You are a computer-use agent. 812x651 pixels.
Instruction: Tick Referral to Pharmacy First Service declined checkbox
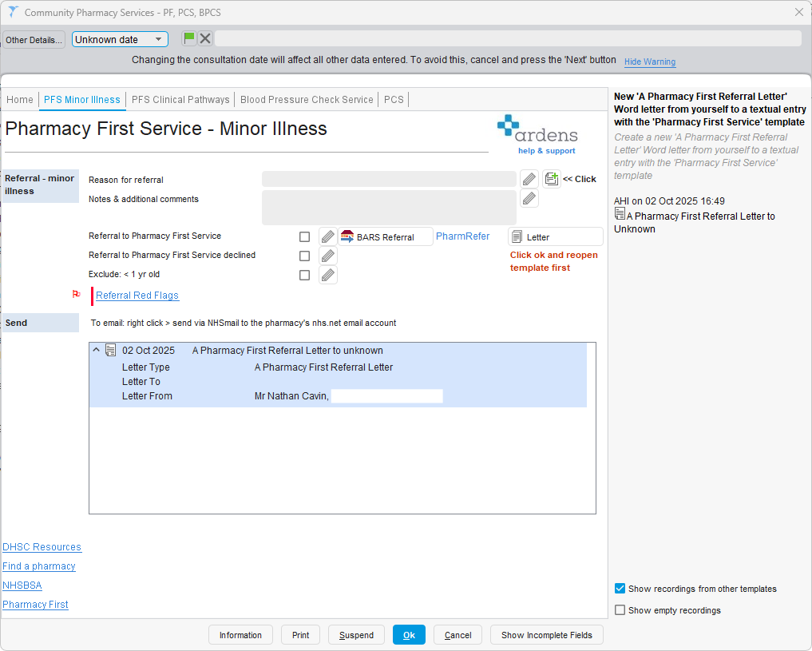coord(304,256)
